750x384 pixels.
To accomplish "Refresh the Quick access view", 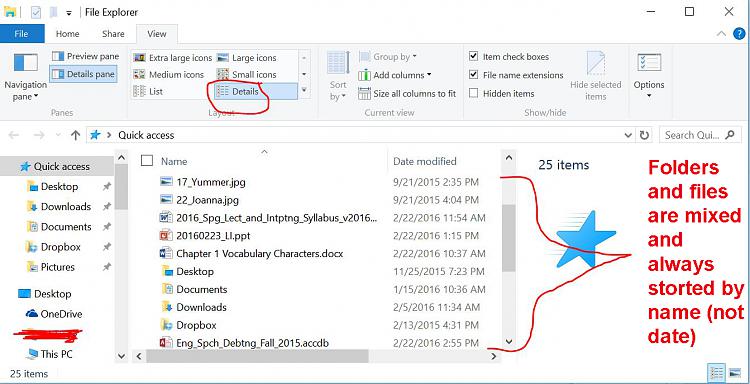I will (x=644, y=135).
